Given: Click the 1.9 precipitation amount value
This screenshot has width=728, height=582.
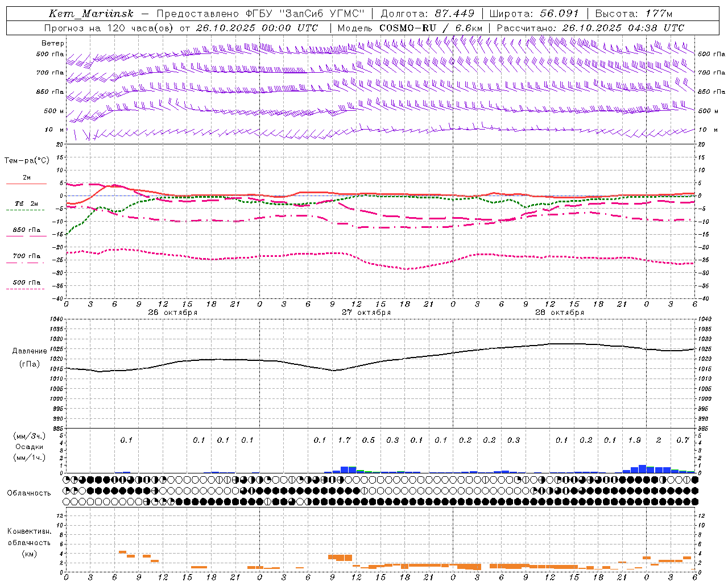Looking at the screenshot, I should point(634,440).
